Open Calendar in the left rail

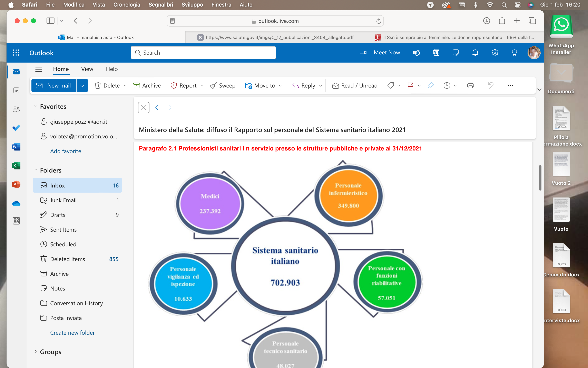pyautogui.click(x=16, y=91)
